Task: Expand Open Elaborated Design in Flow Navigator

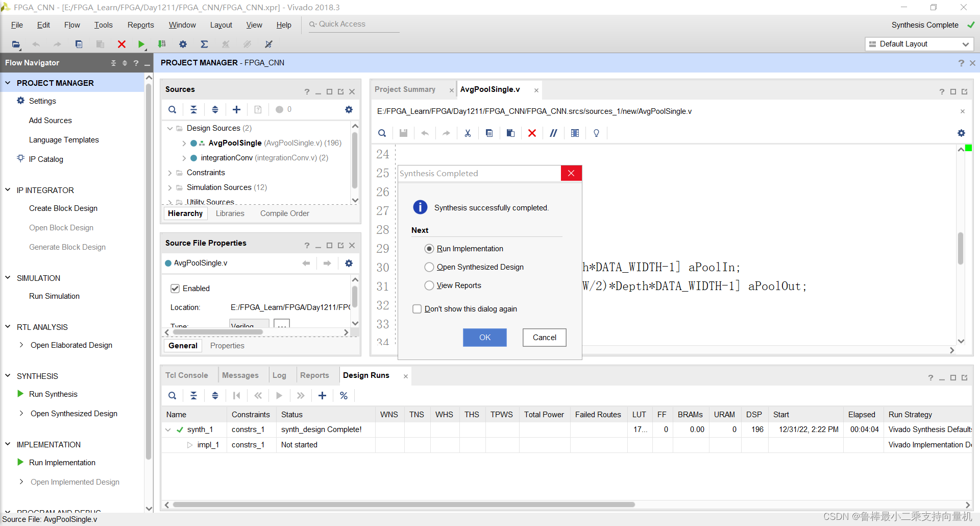Action: [x=21, y=345]
